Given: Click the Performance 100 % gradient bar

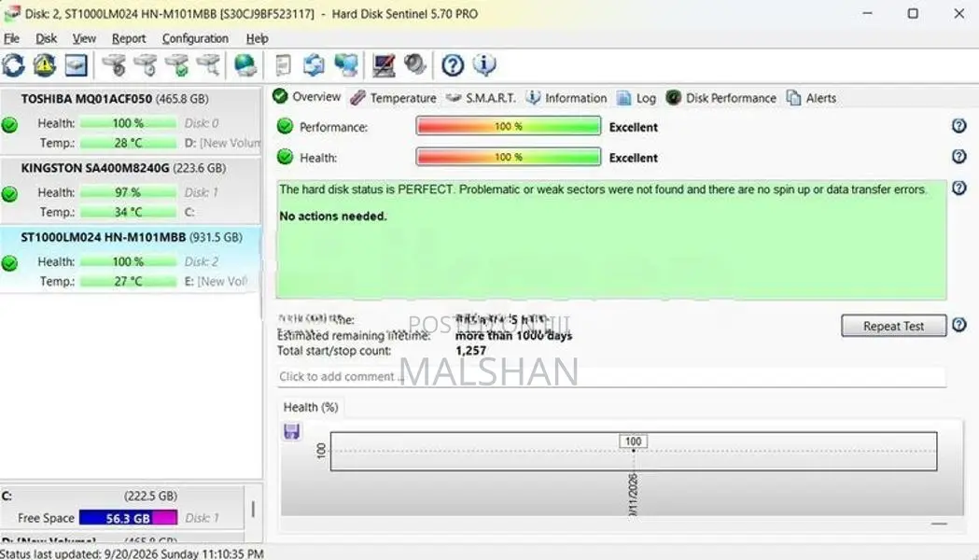Looking at the screenshot, I should (x=509, y=126).
